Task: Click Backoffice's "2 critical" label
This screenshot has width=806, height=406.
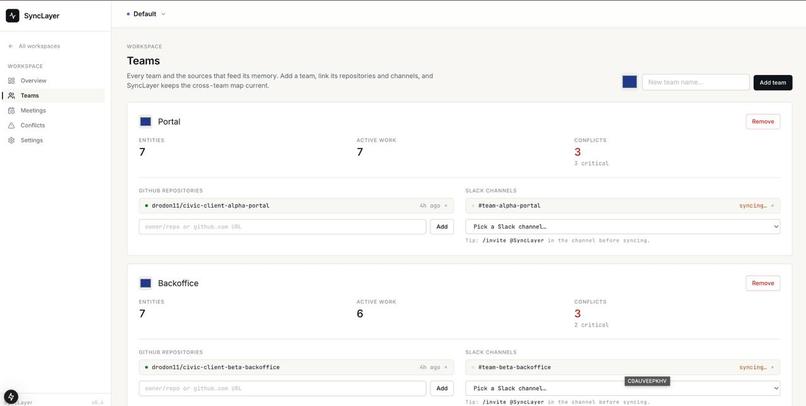Action: pyautogui.click(x=591, y=325)
